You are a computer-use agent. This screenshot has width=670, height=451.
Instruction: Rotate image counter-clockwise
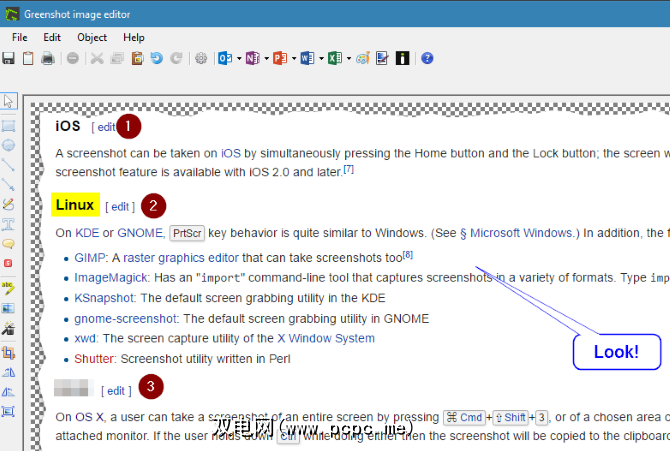pos(9,373)
